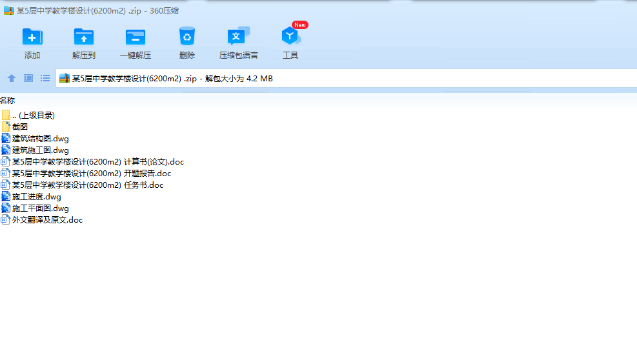Click the 一键解压 one-click extract icon

(136, 37)
